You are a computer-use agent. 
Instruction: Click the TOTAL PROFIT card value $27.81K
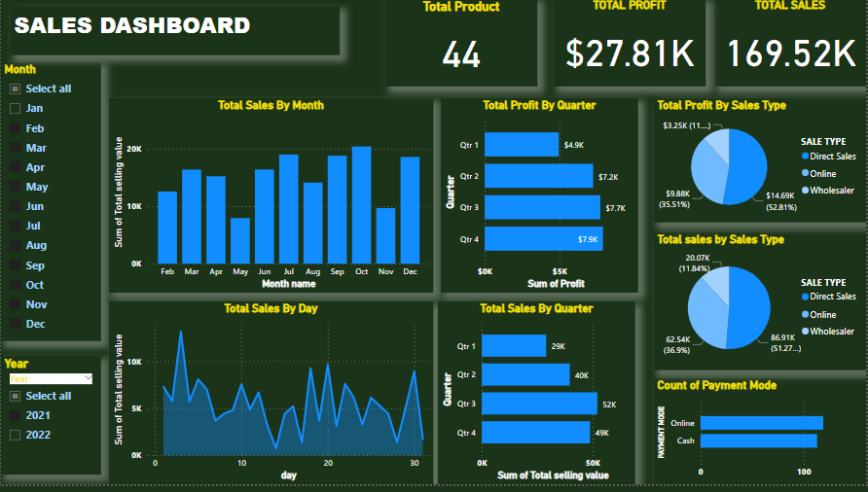(630, 54)
